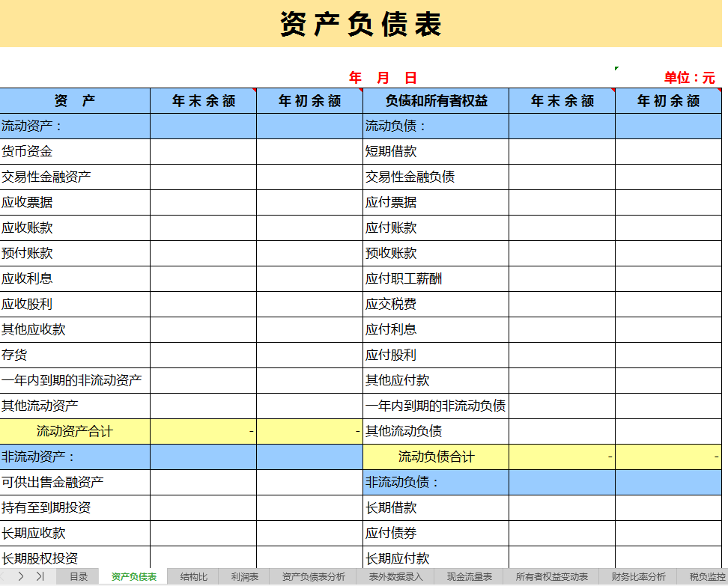Image resolution: width=728 pixels, height=586 pixels.
Task: Click the 长期股权投资 cell
Action: [75, 558]
